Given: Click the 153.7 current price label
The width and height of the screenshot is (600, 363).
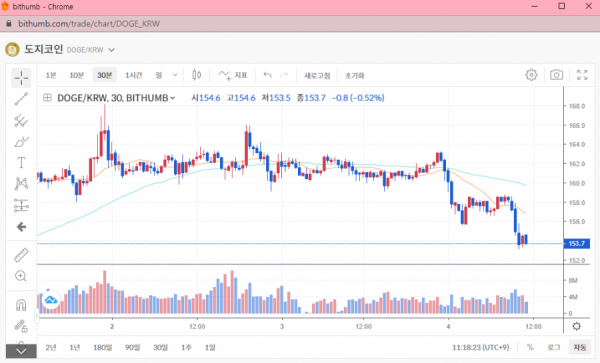Looking at the screenshot, I should pyautogui.click(x=577, y=243).
